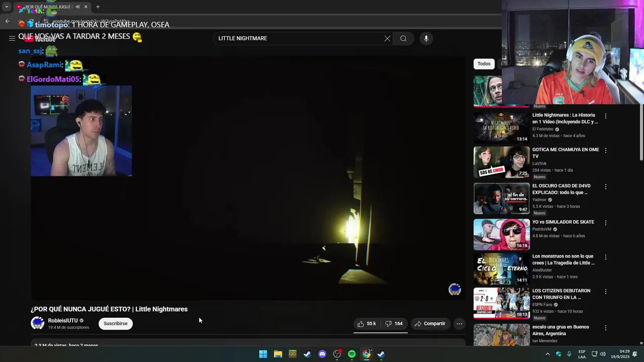Open the RobleisIUTU channel name link
The width and height of the screenshot is (644, 362).
(x=63, y=321)
